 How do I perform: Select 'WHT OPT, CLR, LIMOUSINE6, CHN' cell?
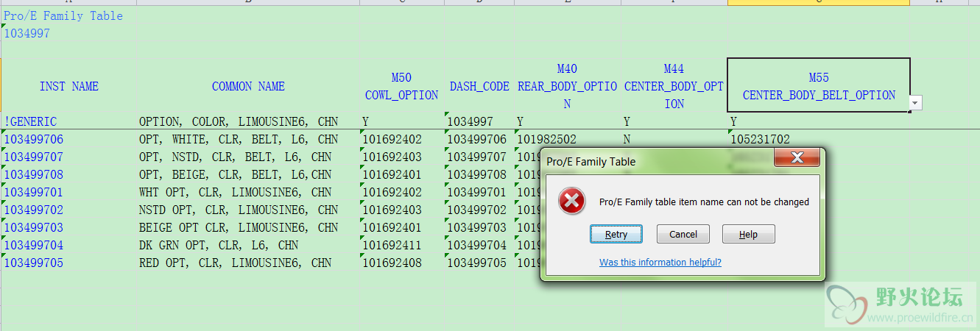pyautogui.click(x=248, y=192)
